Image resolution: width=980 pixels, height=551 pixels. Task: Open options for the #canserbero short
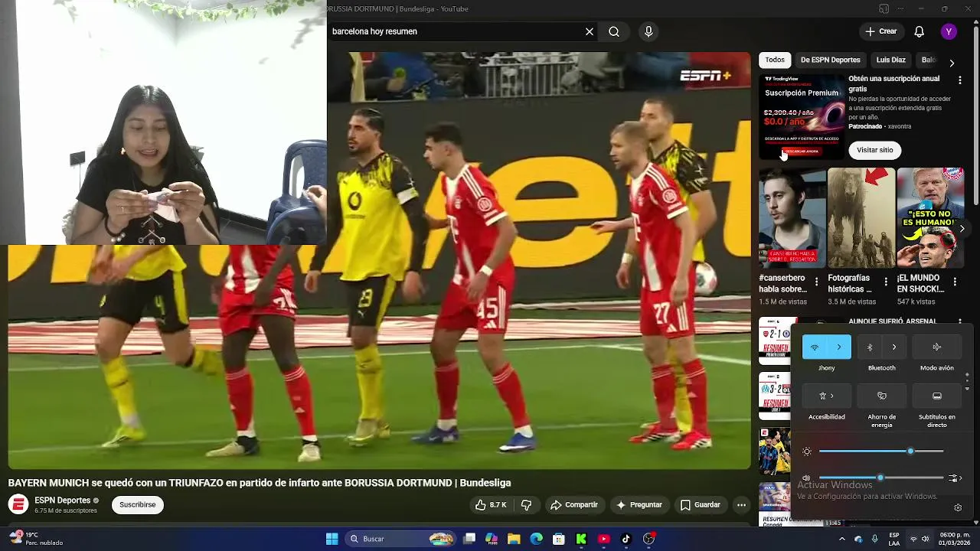pos(816,282)
